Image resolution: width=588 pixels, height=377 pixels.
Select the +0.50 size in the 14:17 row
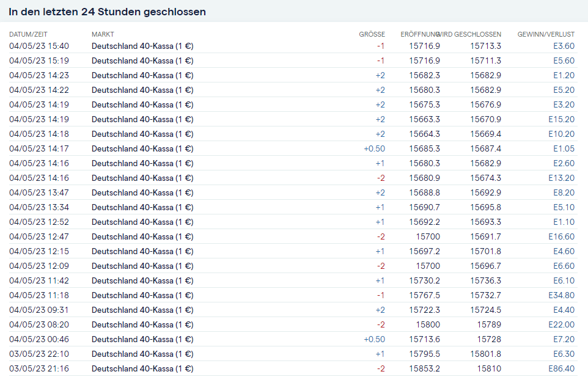(374, 148)
